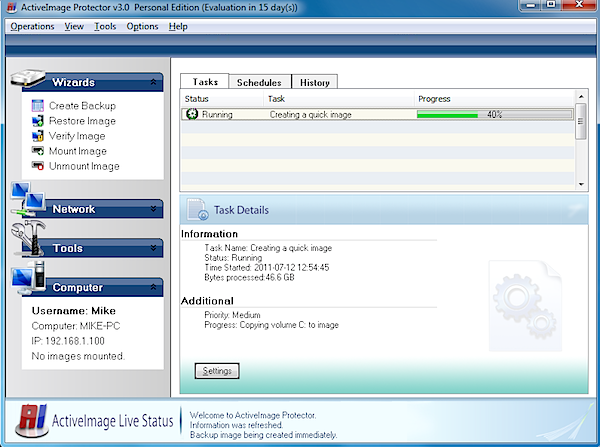Sort by the Progress column header
600x447 pixels.
coord(494,99)
